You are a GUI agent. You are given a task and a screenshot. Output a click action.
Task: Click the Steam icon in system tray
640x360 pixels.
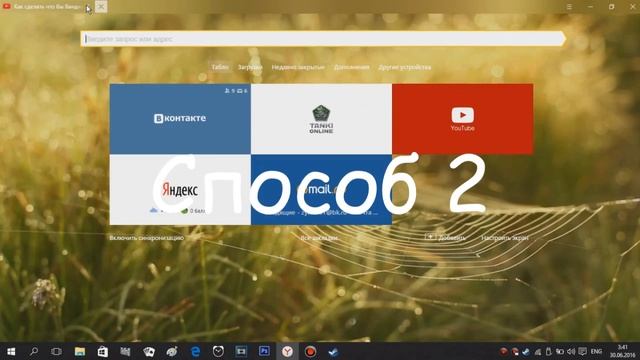(526, 351)
